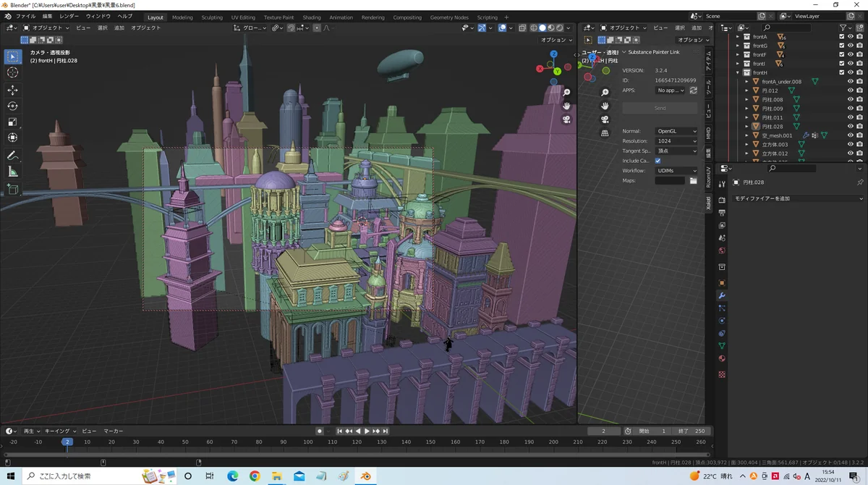Open the Maps folder browse icon
This screenshot has height=485, width=868.
click(693, 180)
